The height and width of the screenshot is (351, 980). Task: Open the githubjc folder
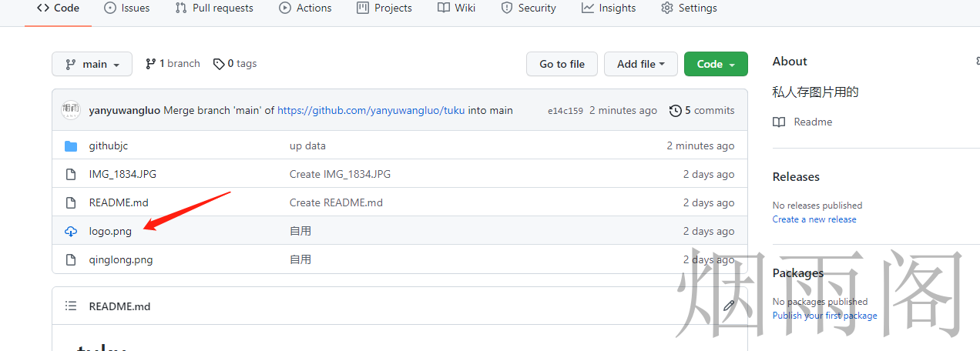pyautogui.click(x=109, y=145)
